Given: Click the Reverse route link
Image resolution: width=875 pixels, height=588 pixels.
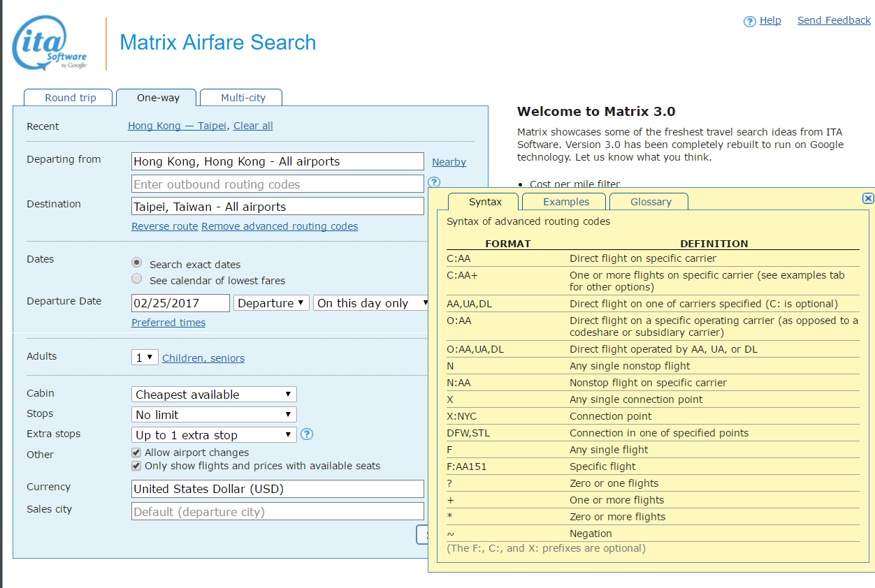Looking at the screenshot, I should click(165, 226).
